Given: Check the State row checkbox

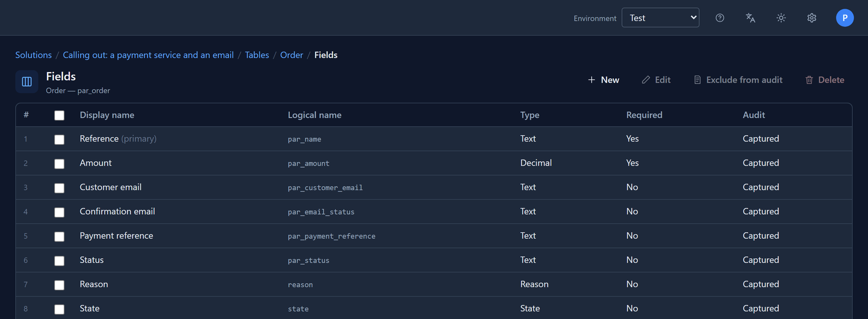Looking at the screenshot, I should (59, 309).
